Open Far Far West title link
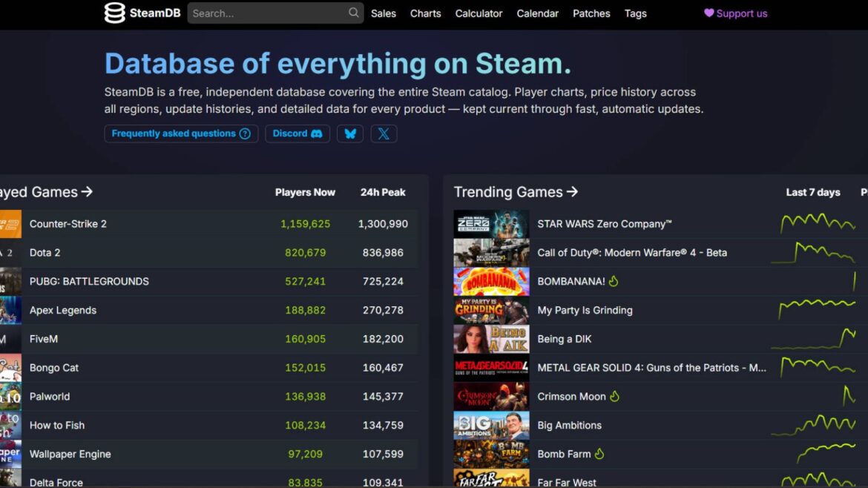868x488 pixels. pos(566,483)
